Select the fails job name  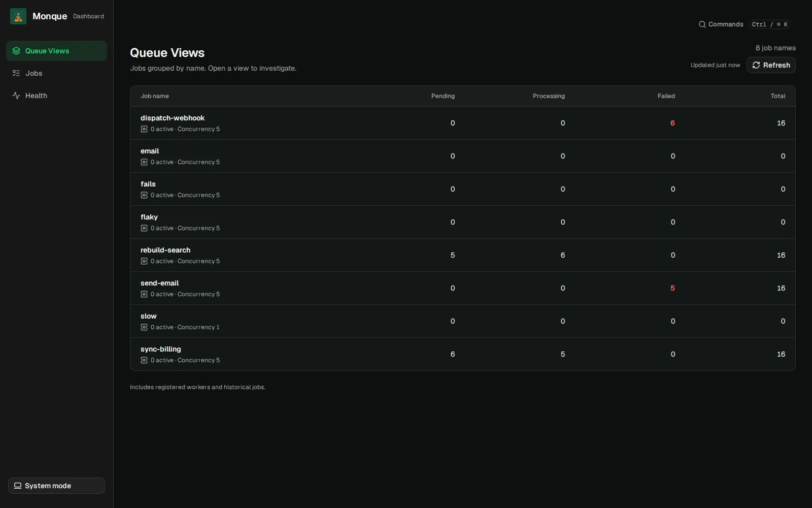[x=148, y=184]
